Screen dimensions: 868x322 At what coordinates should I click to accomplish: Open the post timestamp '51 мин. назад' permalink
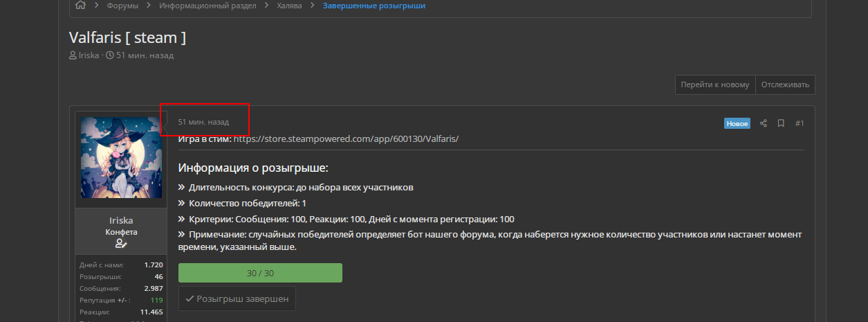(x=203, y=122)
